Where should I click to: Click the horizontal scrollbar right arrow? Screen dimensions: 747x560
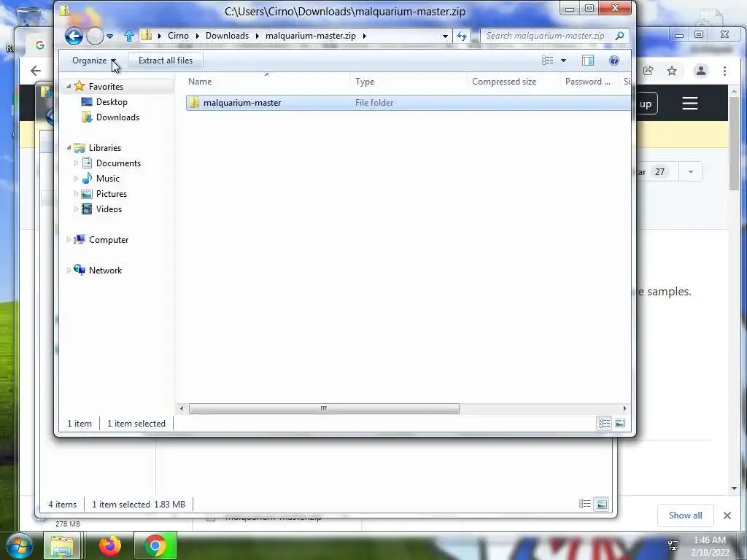(625, 408)
